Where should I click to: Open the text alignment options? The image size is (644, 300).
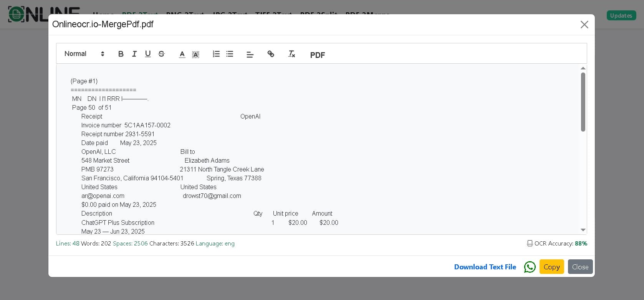[250, 54]
